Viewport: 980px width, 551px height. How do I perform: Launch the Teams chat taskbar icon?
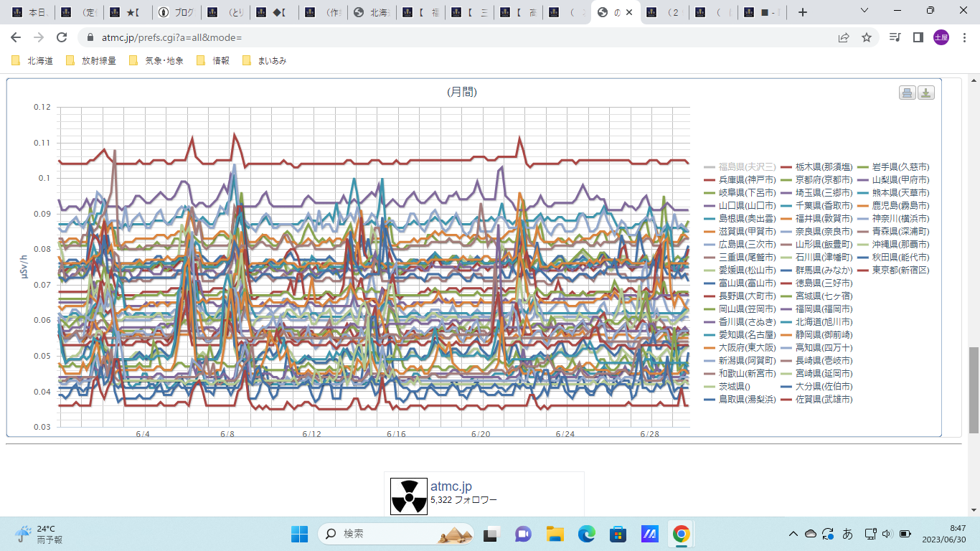(x=522, y=534)
